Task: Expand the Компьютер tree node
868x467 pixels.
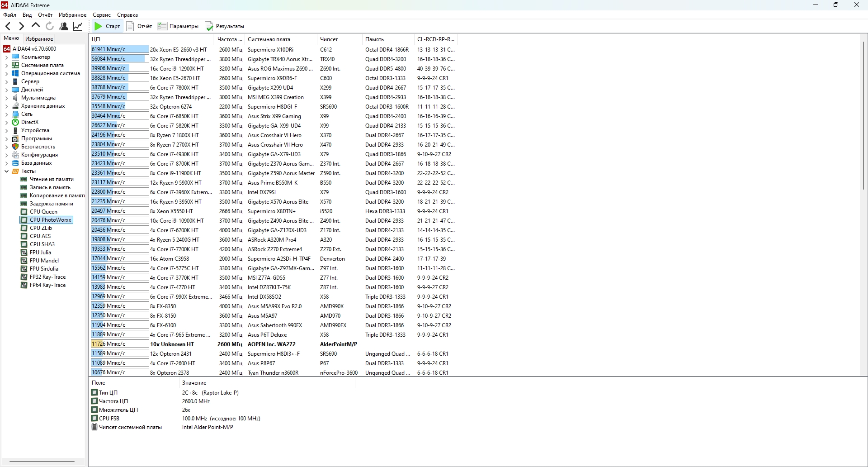Action: (6, 57)
